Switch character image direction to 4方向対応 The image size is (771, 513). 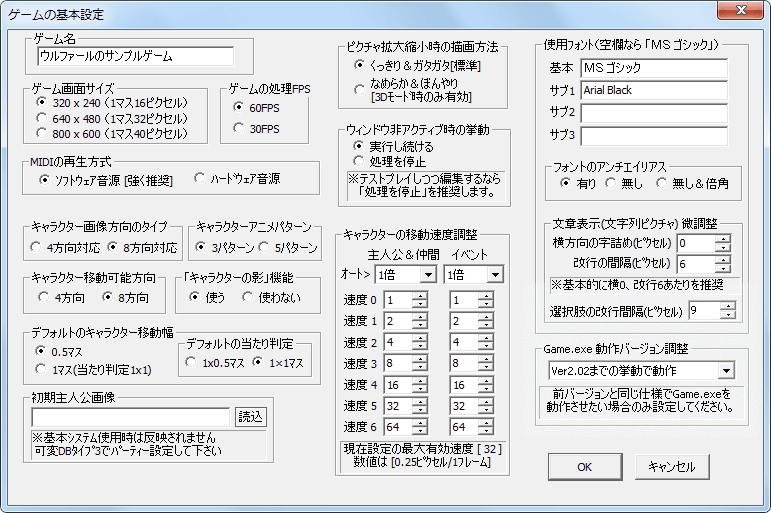(38, 246)
